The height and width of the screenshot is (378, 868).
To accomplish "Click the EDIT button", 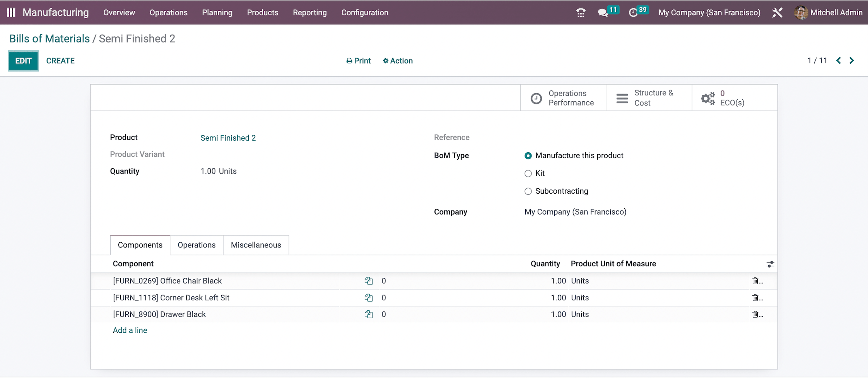I will point(23,61).
